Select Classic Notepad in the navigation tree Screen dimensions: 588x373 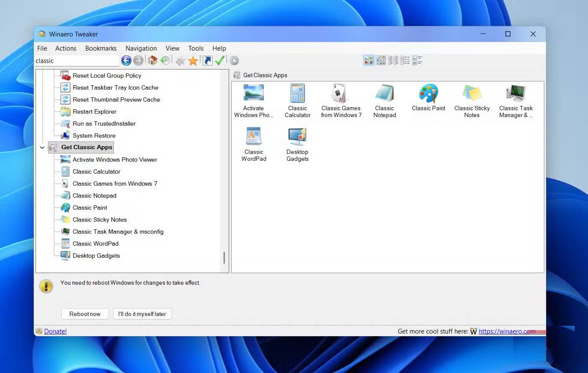(x=95, y=196)
